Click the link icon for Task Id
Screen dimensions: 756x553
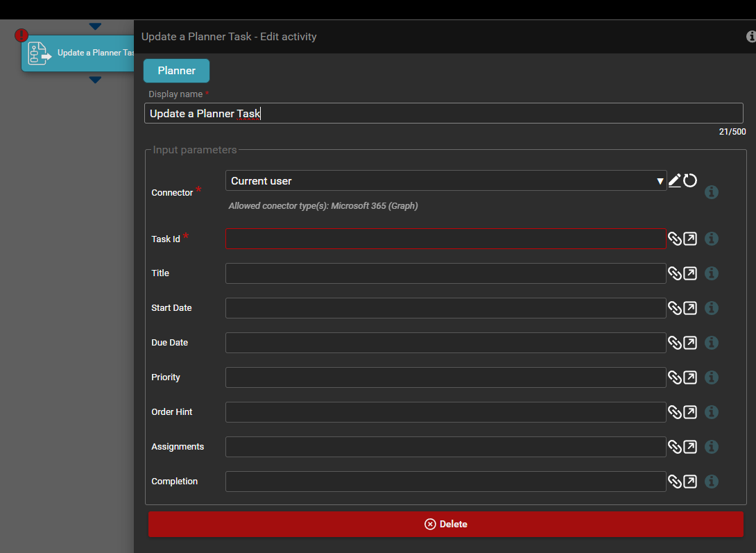coord(675,239)
